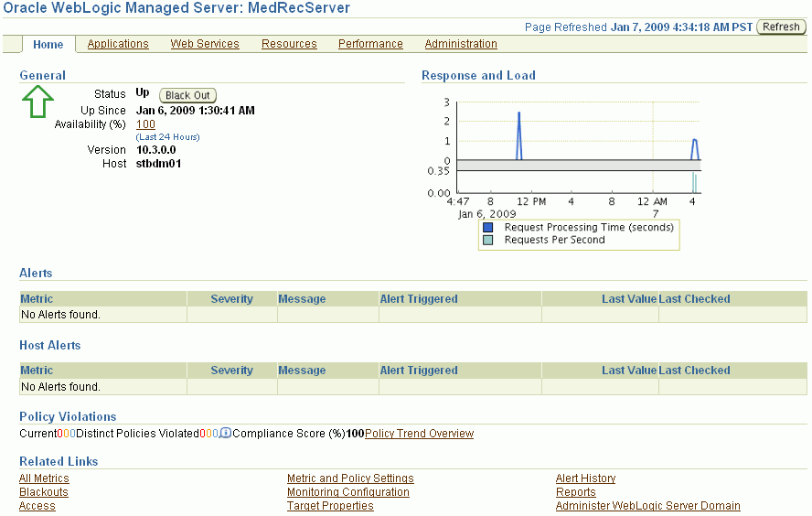Click Severity header in Host Alerts table

point(232,371)
